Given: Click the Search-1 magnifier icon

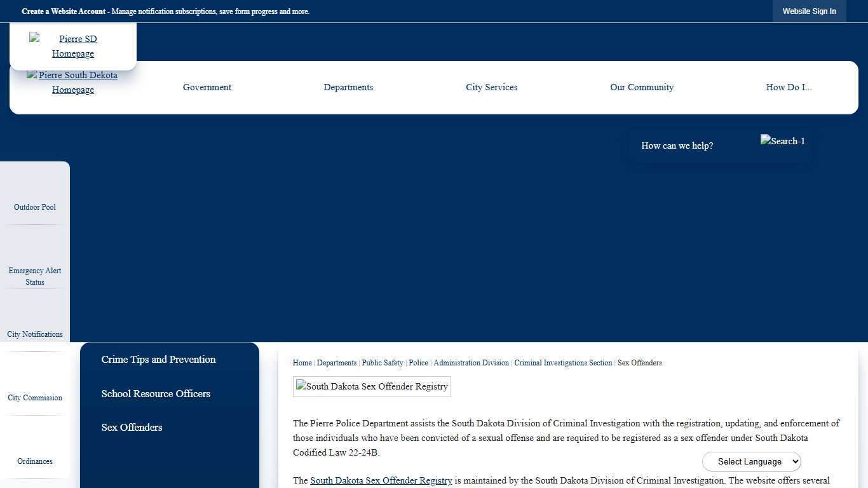Looking at the screenshot, I should [x=782, y=141].
